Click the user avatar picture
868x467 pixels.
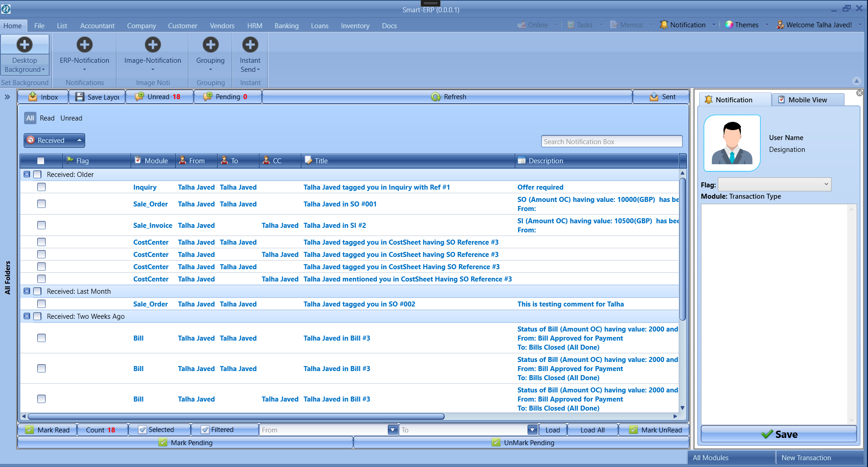pyautogui.click(x=732, y=143)
